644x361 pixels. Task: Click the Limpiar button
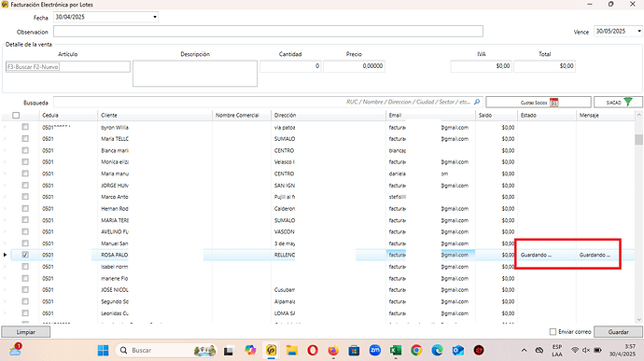pyautogui.click(x=26, y=332)
